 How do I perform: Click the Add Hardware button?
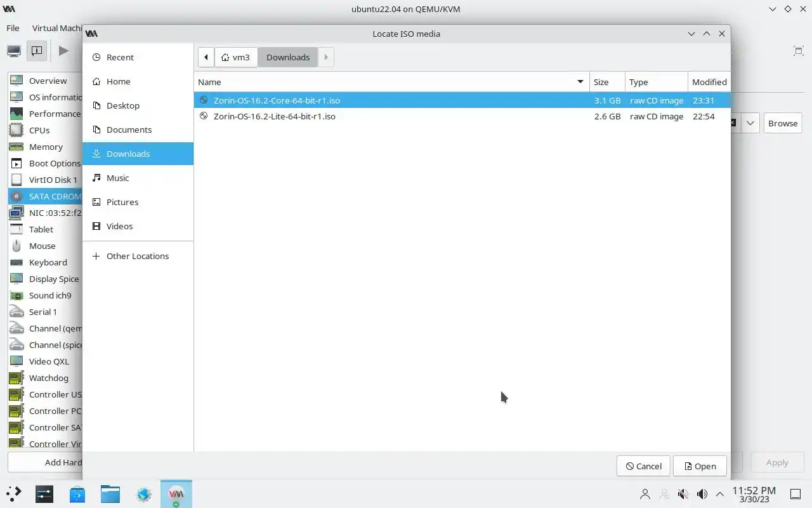[x=45, y=462]
